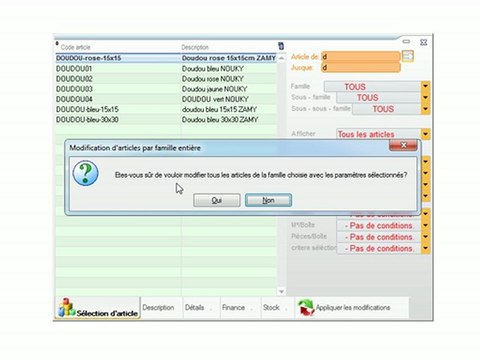The image size is (480, 360).
Task: Open the Sous - famille dropdown
Action: pos(425,98)
